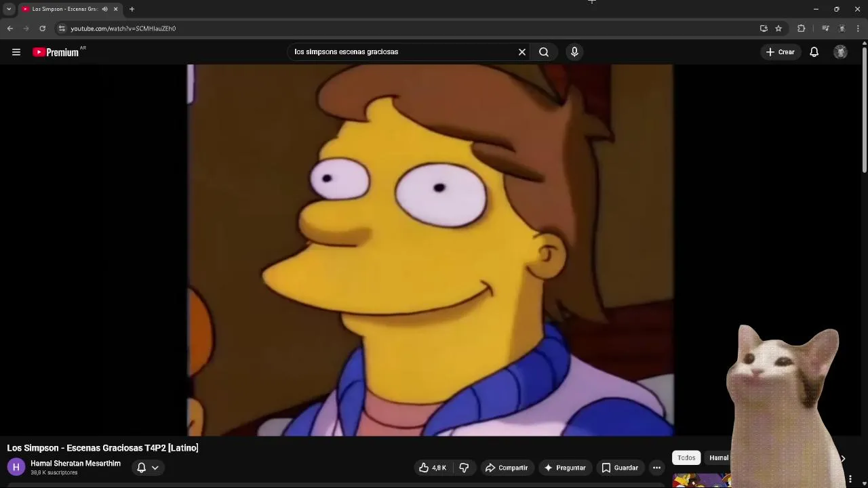This screenshot has height=488, width=868.
Task: Toggle channel notification bell for Hamal
Action: coord(141,468)
